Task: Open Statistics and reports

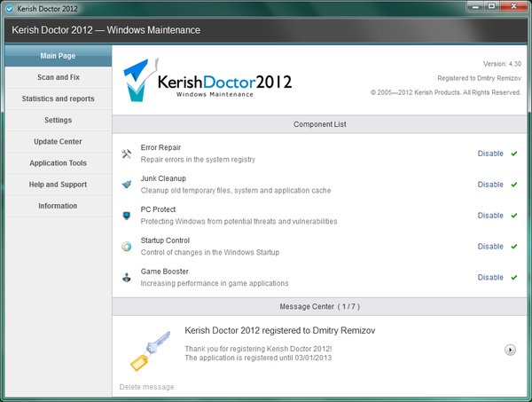Action: pyautogui.click(x=59, y=99)
